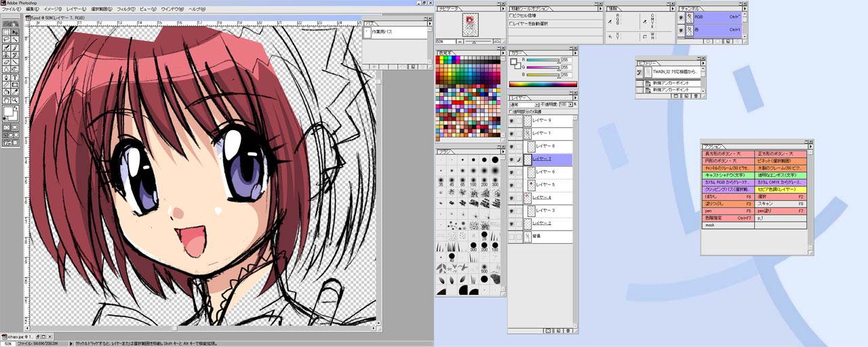The width and height of the screenshot is (868, 347).
Task: Open the ウィンドウ menu
Action: click(x=172, y=9)
